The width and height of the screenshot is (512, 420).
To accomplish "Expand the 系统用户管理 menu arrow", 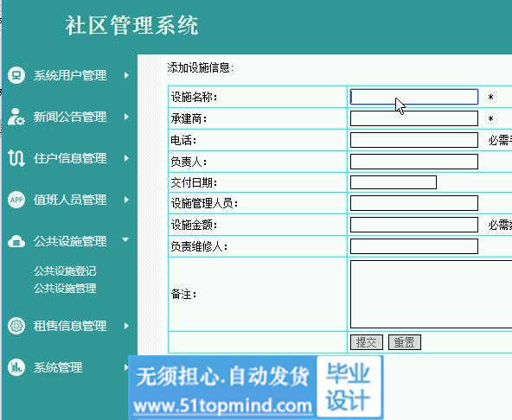I will point(126,75).
